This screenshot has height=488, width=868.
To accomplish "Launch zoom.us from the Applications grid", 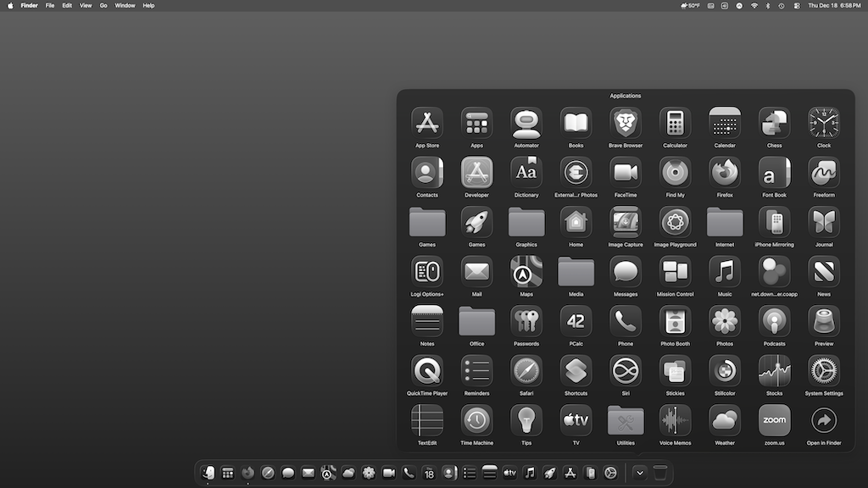I will pyautogui.click(x=774, y=420).
